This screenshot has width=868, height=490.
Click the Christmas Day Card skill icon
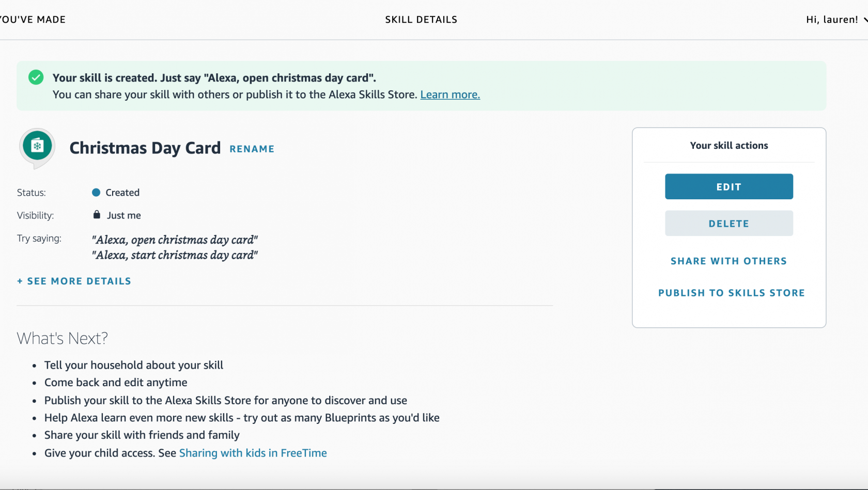tap(37, 146)
